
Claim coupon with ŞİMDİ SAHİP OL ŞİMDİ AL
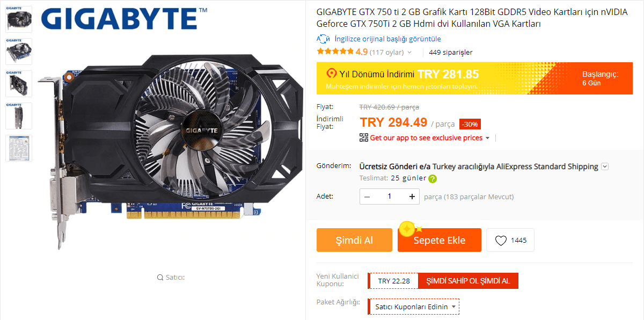tap(467, 281)
